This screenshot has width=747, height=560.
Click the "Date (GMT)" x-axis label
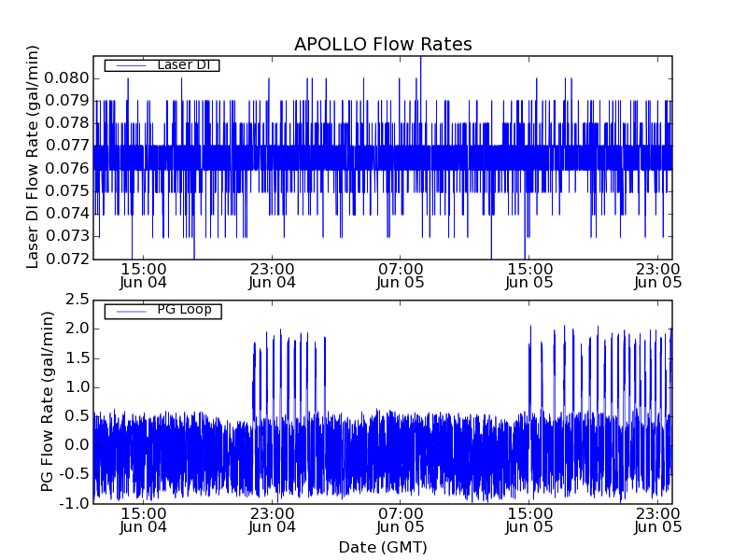[x=383, y=547]
